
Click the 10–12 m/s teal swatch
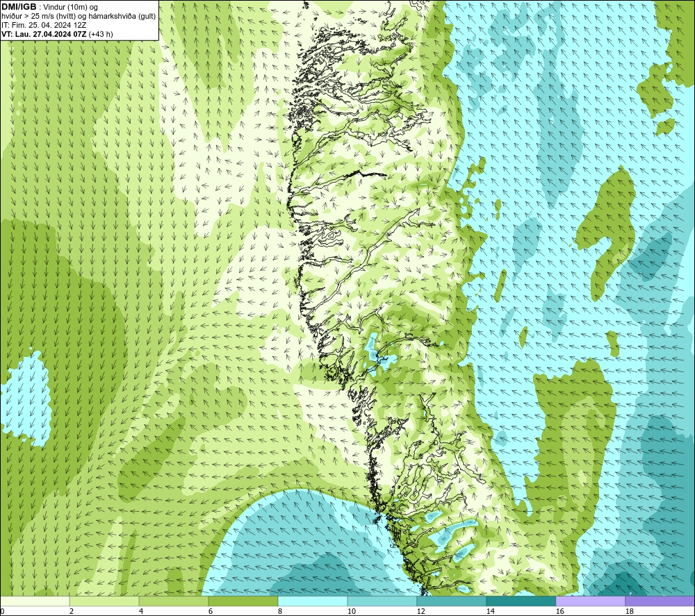point(382,601)
